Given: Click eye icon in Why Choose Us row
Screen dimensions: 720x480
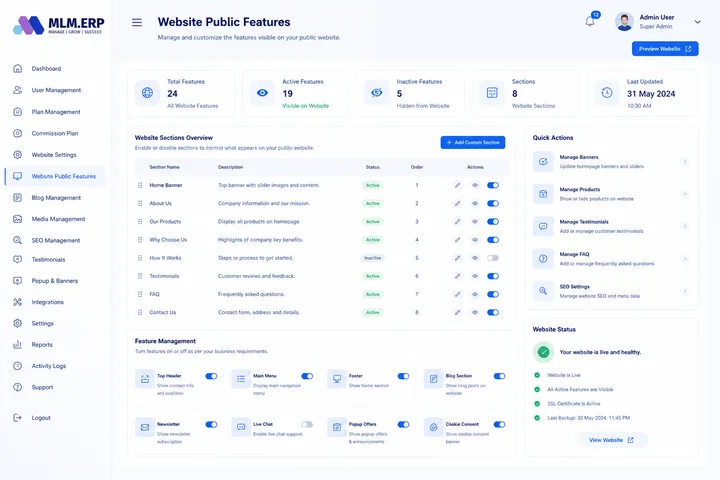Looking at the screenshot, I should click(x=475, y=240).
